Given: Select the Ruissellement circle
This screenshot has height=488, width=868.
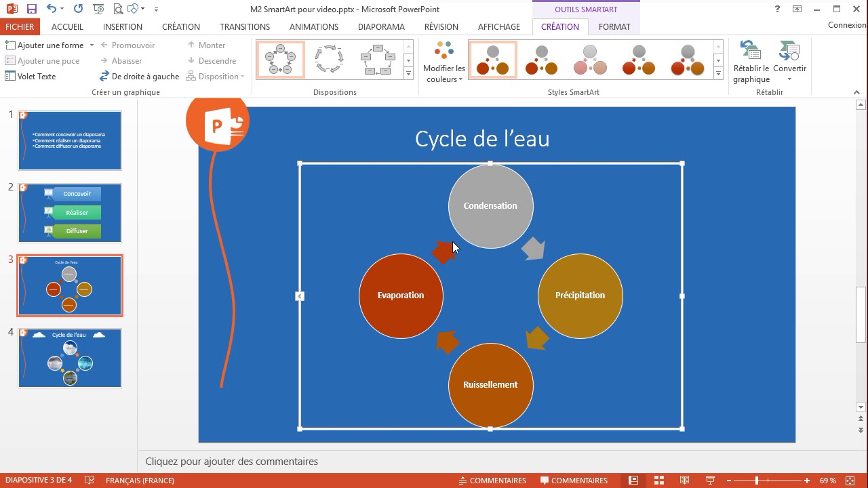Looking at the screenshot, I should coord(491,385).
